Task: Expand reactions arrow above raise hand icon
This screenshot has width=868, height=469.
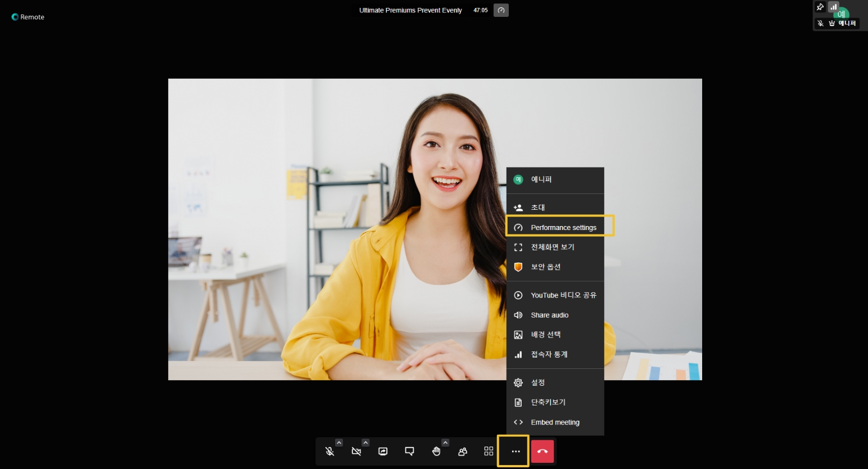Action: pyautogui.click(x=445, y=443)
